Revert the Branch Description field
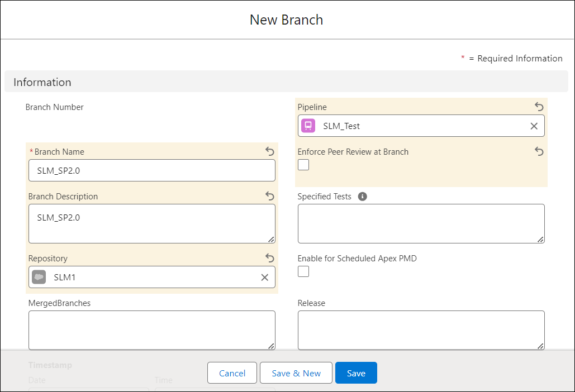The width and height of the screenshot is (575, 392). [x=269, y=196]
